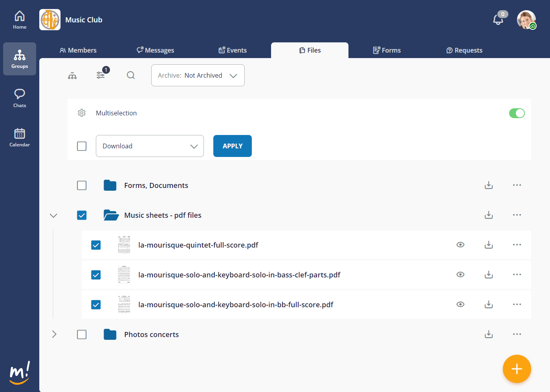Click the Multiselection gear icon
The height and width of the screenshot is (392, 550).
(x=82, y=113)
